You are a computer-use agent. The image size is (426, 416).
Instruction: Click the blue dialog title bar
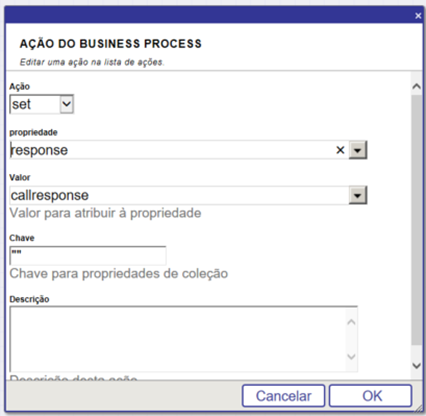tap(210, 15)
